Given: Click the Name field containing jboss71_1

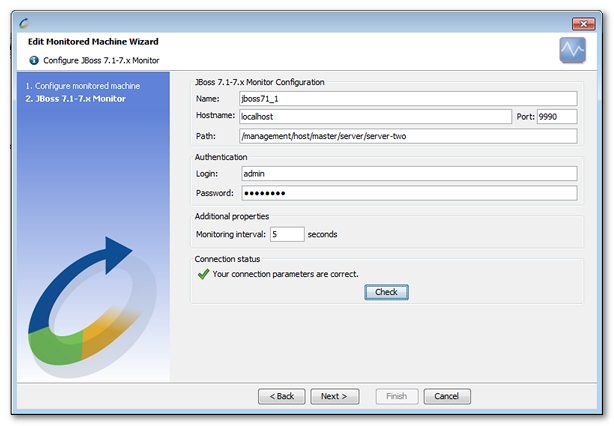Looking at the screenshot, I should click(408, 99).
